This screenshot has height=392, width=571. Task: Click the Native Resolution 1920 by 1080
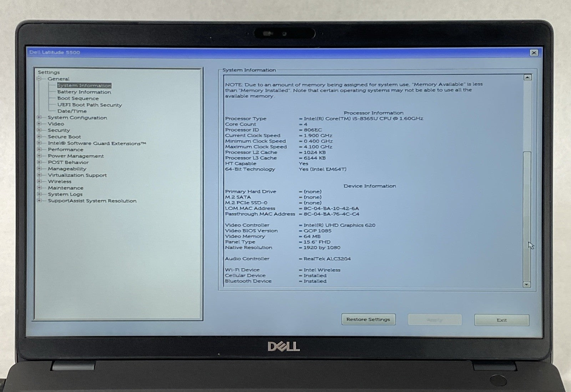pos(322,248)
